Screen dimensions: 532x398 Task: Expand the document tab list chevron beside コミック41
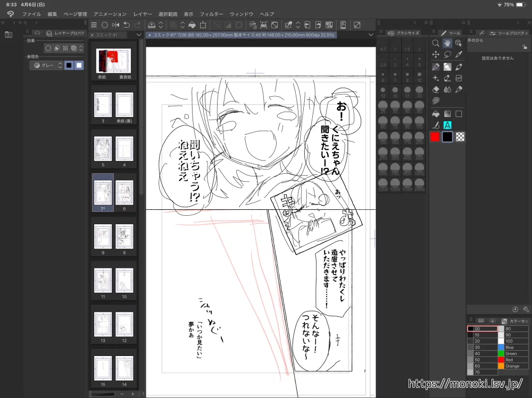pos(139,35)
